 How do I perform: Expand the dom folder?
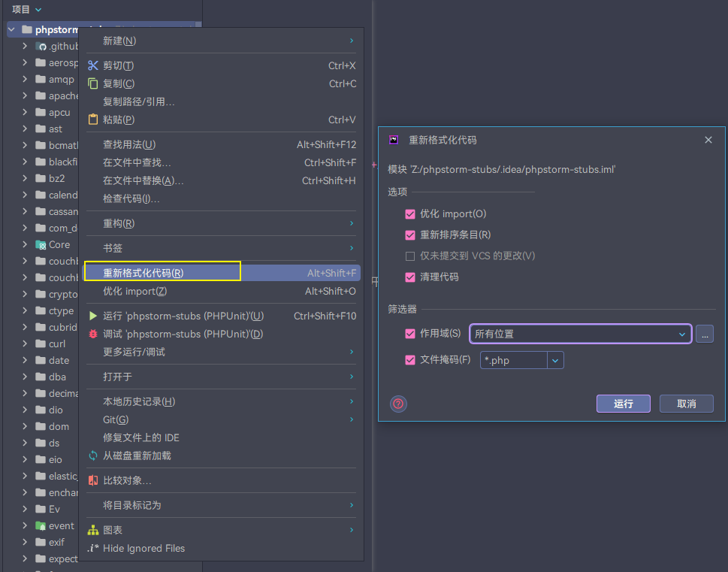coord(25,426)
